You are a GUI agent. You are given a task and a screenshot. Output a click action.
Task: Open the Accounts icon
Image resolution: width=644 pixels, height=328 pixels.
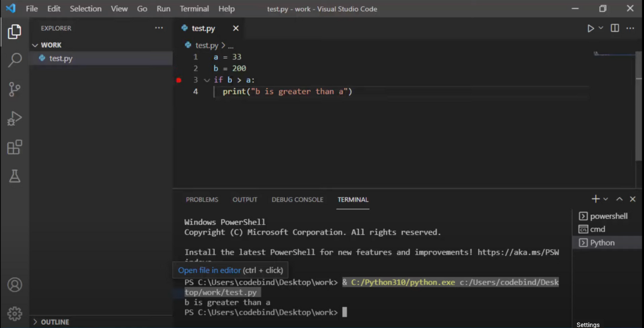[x=15, y=285]
